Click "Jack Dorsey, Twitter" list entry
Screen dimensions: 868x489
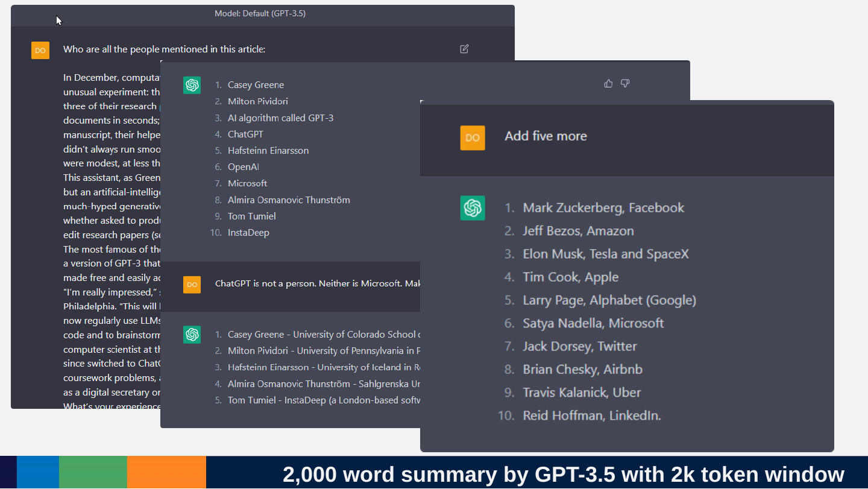580,346
